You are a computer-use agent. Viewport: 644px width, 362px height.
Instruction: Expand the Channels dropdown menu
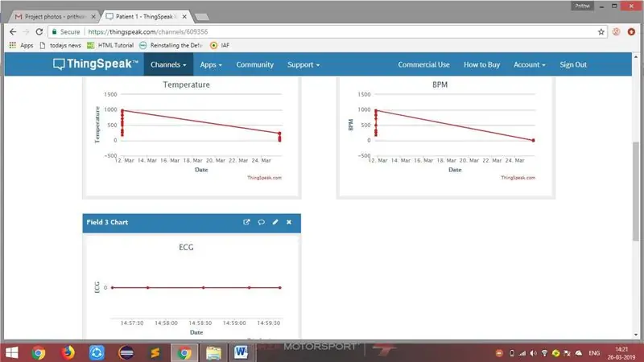click(168, 64)
